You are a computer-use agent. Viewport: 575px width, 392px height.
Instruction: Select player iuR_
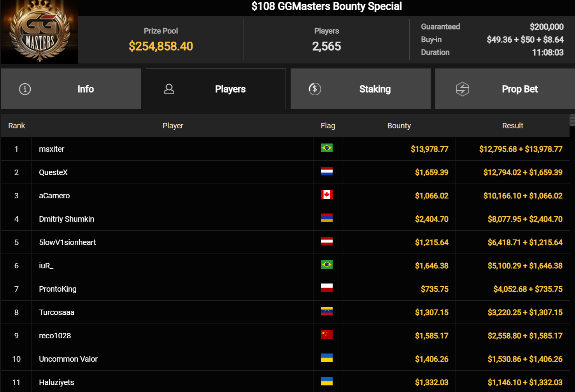coord(46,266)
